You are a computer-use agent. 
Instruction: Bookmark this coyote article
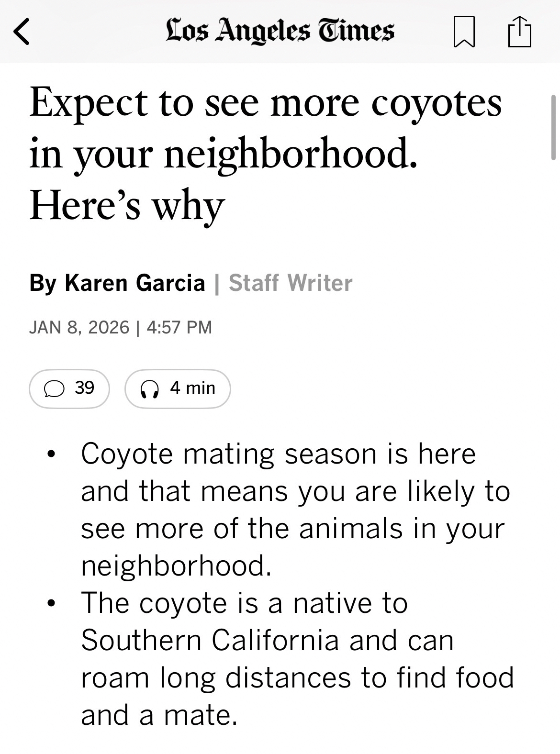coord(464,32)
